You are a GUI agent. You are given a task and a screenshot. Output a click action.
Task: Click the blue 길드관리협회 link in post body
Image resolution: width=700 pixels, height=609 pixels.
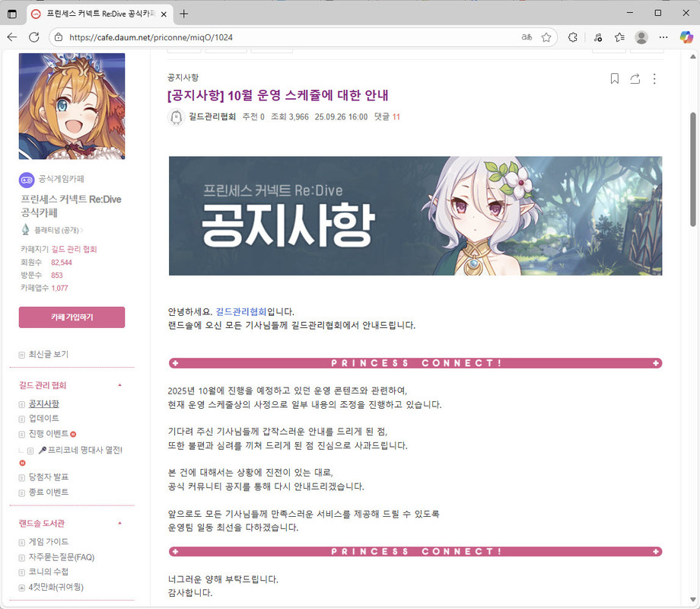[x=241, y=311]
